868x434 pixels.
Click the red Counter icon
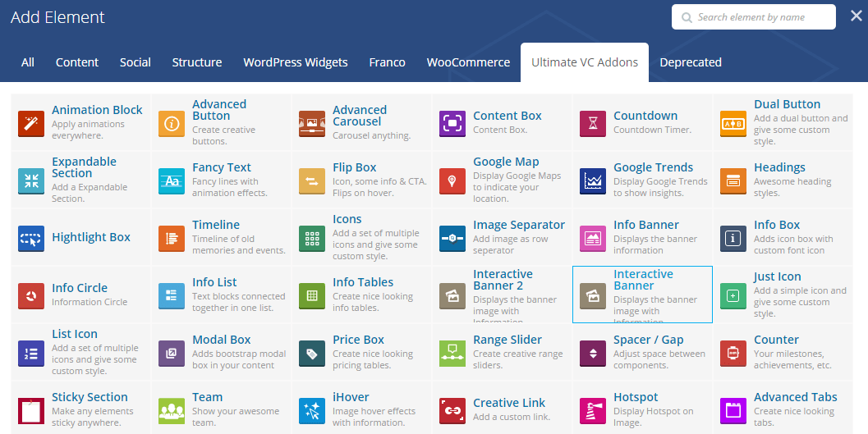tap(733, 354)
